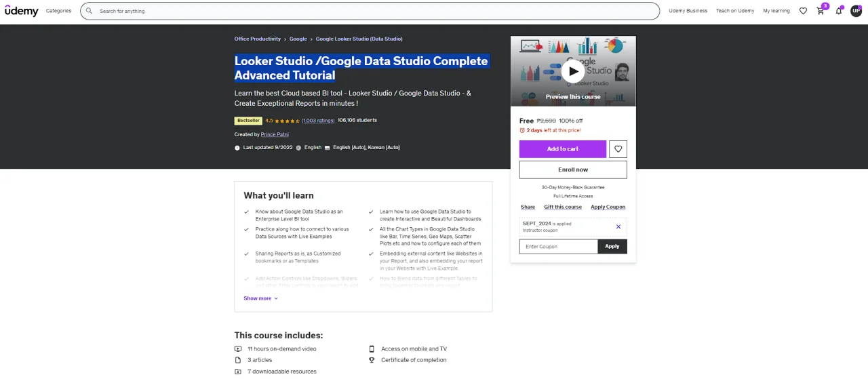Focus the Search for anything field
This screenshot has height=379, width=868.
[370, 11]
